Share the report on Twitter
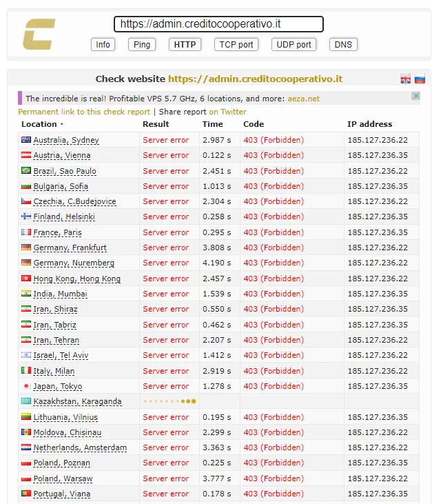The width and height of the screenshot is (432, 504). click(227, 112)
